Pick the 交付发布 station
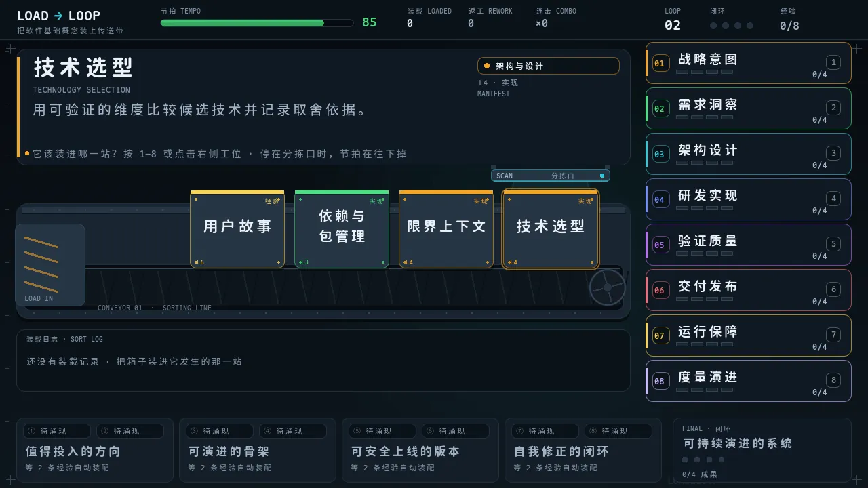868x488 pixels. pyautogui.click(x=749, y=290)
